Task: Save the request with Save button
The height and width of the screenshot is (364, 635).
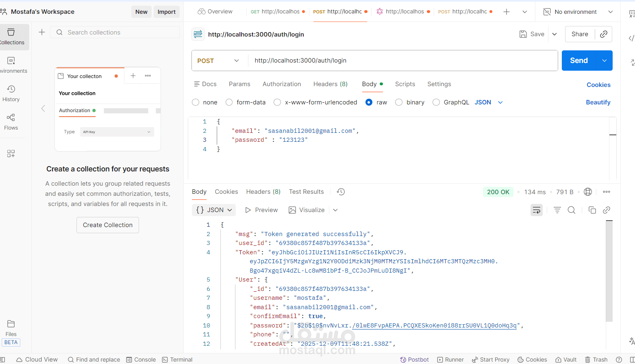Action: (532, 34)
